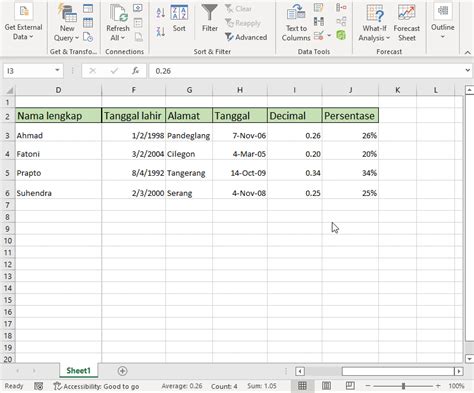Click the Show Queries icon
The image size is (474, 393).
click(x=88, y=8)
